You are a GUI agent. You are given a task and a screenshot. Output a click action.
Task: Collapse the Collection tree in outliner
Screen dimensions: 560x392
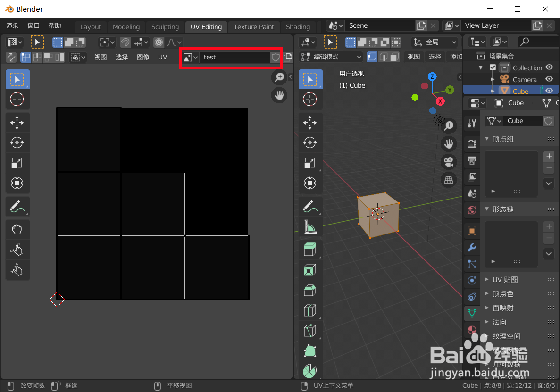coord(481,68)
